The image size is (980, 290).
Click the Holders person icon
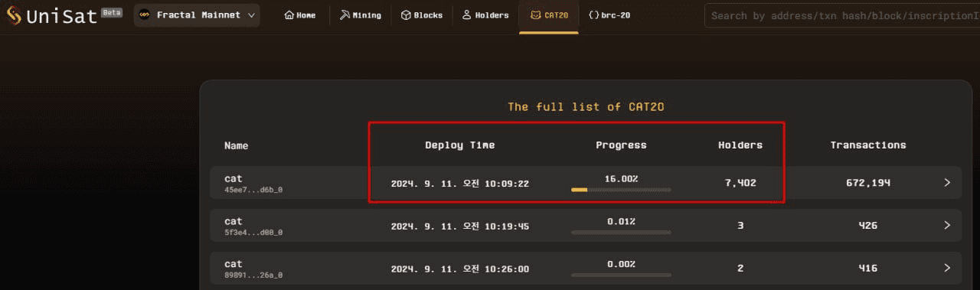(x=466, y=15)
